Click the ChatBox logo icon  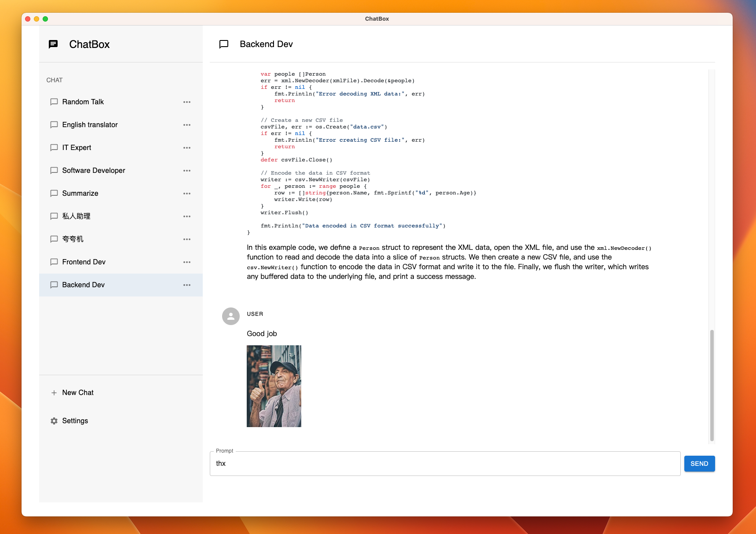(54, 44)
